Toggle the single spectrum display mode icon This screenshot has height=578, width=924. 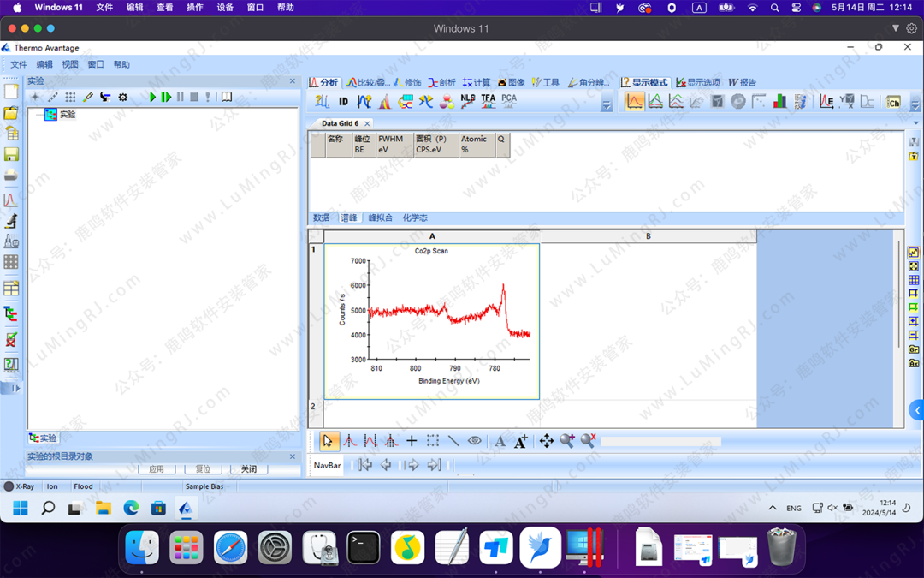[x=635, y=102]
